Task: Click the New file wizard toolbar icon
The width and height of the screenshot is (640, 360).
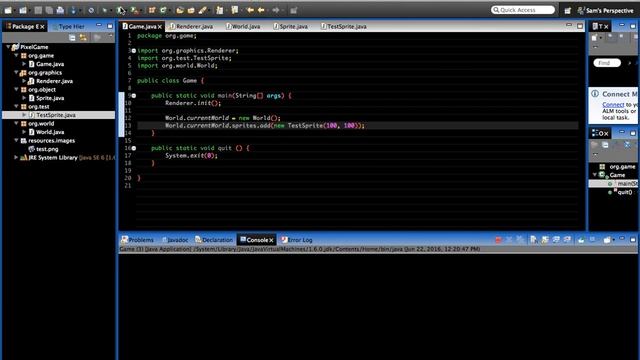Action: (8, 10)
